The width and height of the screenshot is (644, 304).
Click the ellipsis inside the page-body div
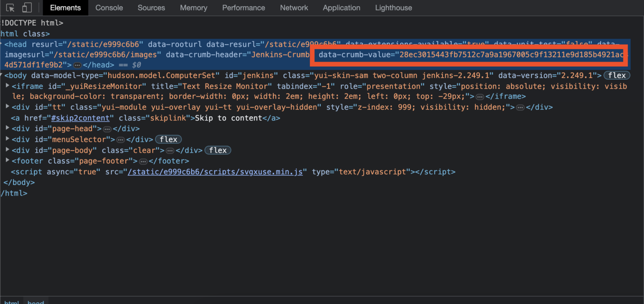pyautogui.click(x=170, y=151)
